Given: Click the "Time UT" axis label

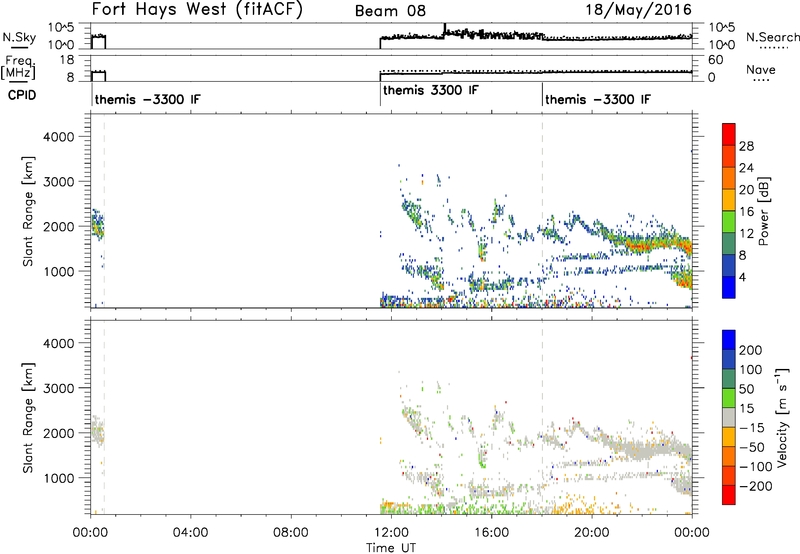Looking at the screenshot, I should coord(391,548).
